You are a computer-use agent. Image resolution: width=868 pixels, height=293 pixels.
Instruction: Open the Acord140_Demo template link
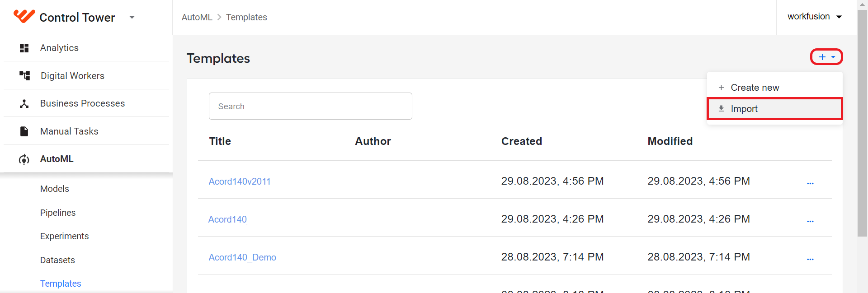[x=242, y=257]
